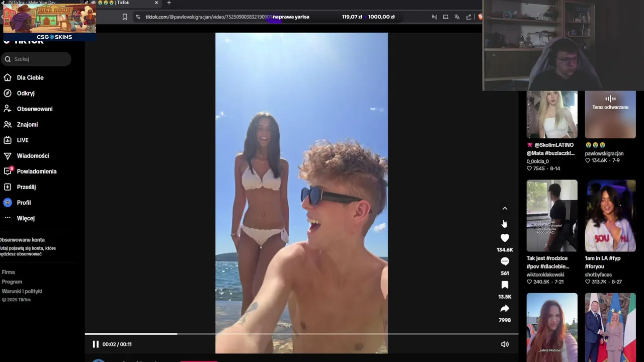
Task: Open 1am in LA video thumbnail
Action: 610,216
